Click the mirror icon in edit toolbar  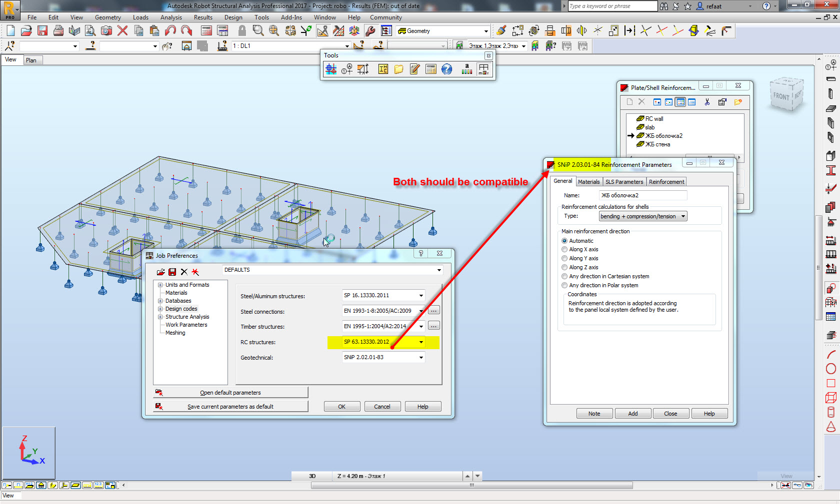coord(582,31)
